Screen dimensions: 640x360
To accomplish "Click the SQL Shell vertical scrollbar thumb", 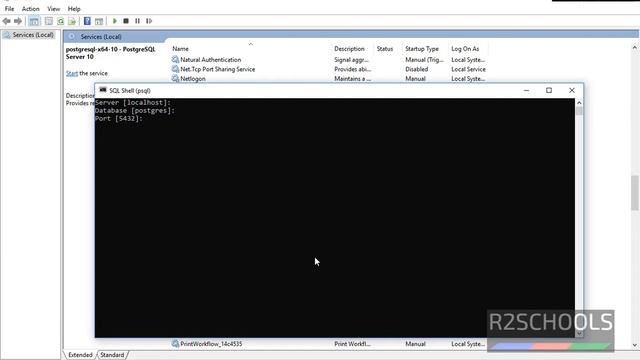I will [x=579, y=111].
